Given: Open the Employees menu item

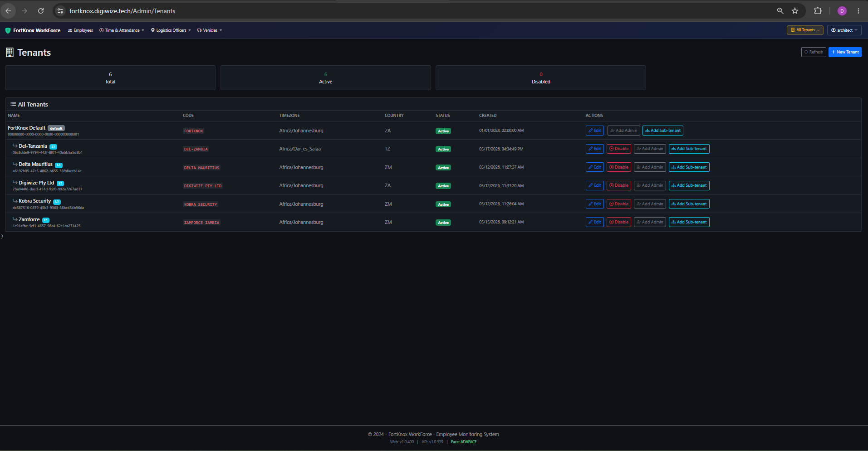Looking at the screenshot, I should (x=80, y=30).
